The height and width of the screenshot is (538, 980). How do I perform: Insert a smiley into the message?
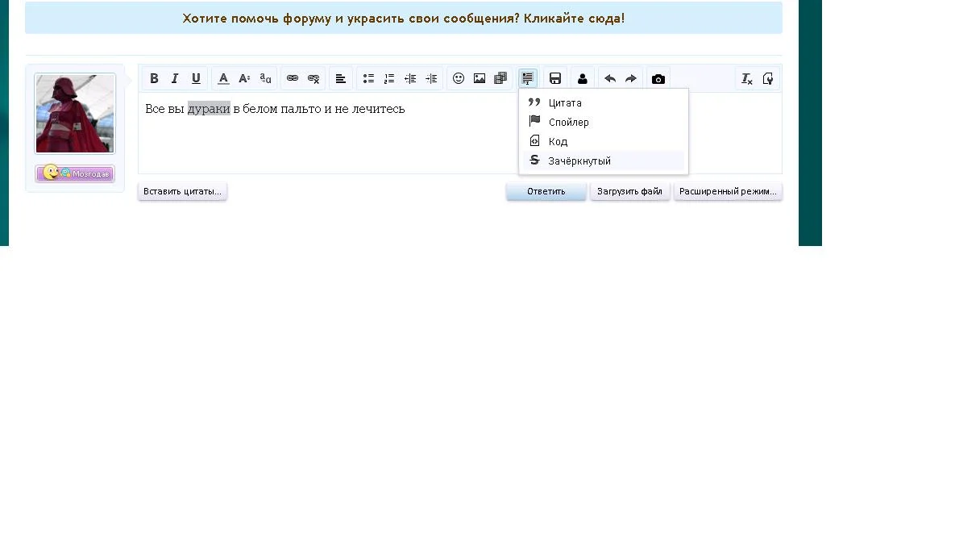pos(459,78)
